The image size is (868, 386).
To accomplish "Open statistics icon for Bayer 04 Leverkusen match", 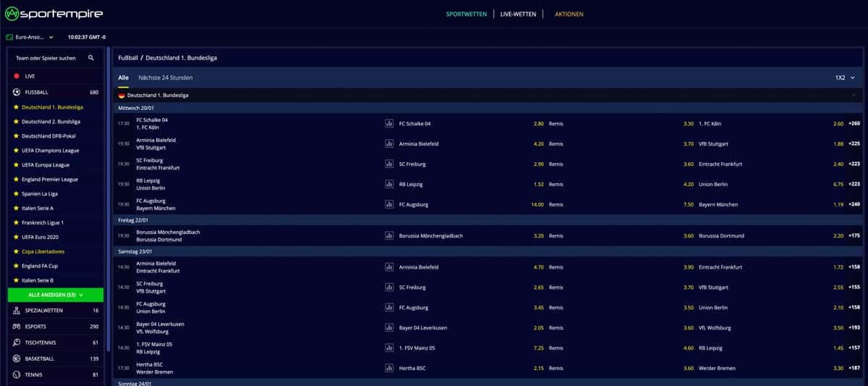I will coord(389,327).
